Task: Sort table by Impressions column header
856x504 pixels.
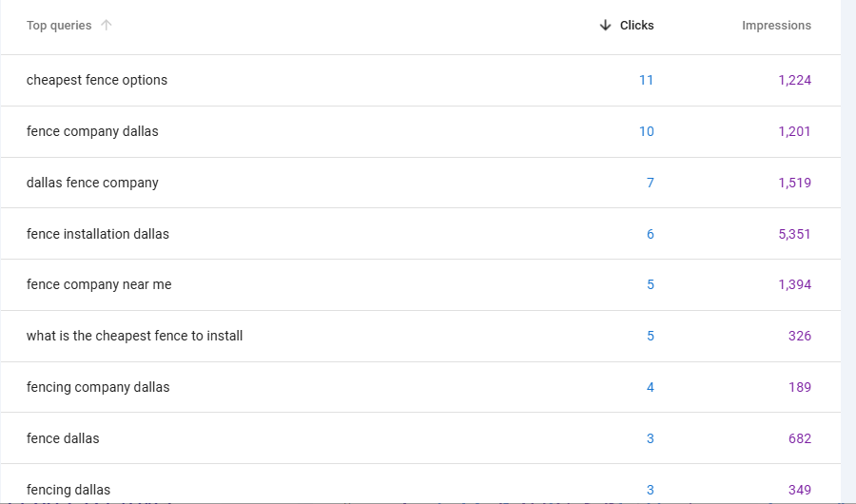Action: point(776,26)
